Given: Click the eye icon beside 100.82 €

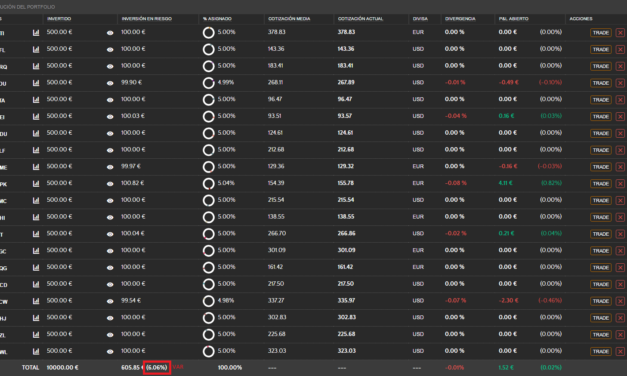Looking at the screenshot, I should point(110,184).
